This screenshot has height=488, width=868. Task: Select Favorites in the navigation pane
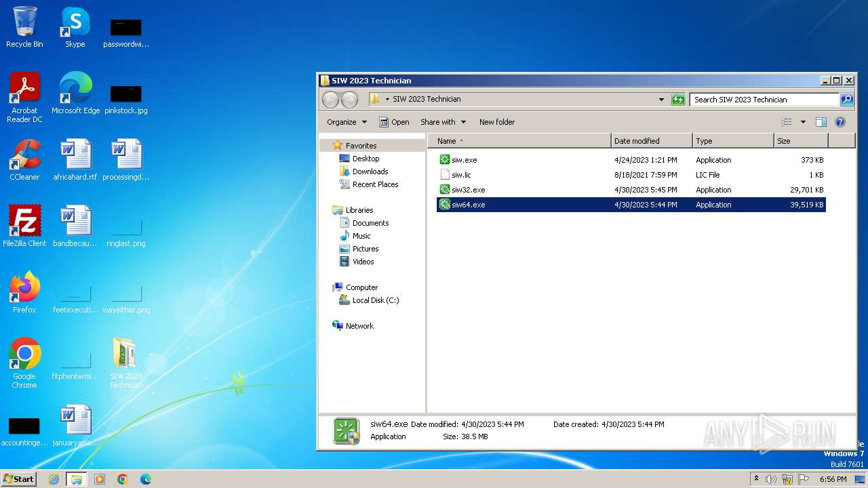click(x=361, y=146)
